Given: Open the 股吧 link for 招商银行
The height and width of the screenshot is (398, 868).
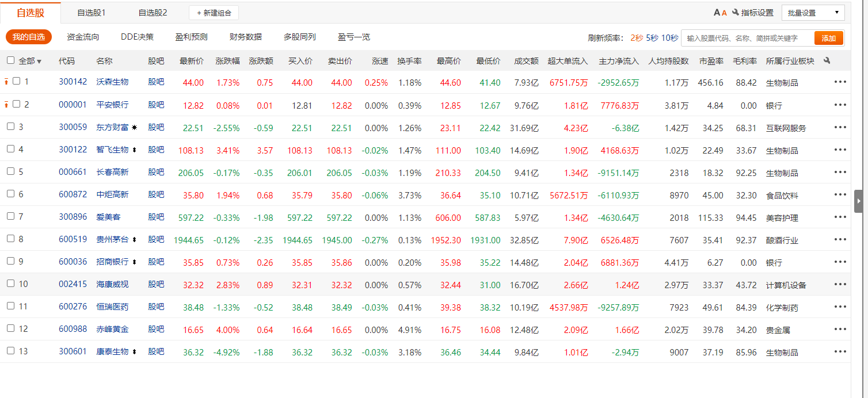Looking at the screenshot, I should 156,262.
